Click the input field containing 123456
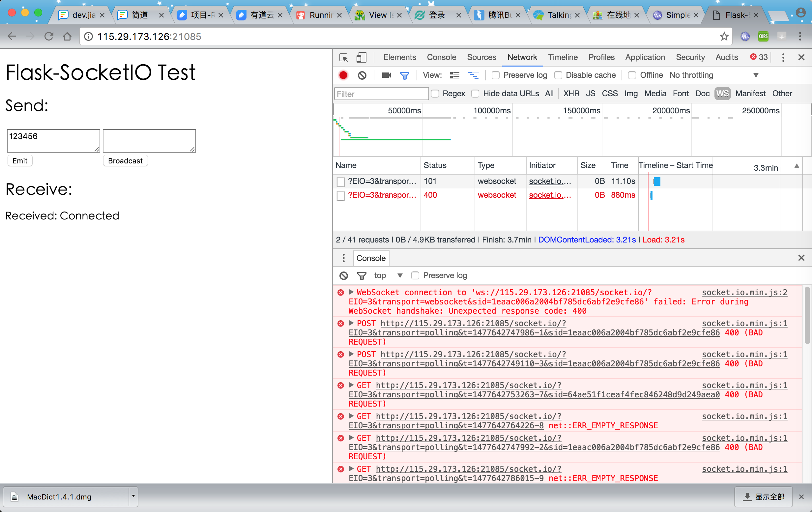The width and height of the screenshot is (812, 512). [x=53, y=140]
